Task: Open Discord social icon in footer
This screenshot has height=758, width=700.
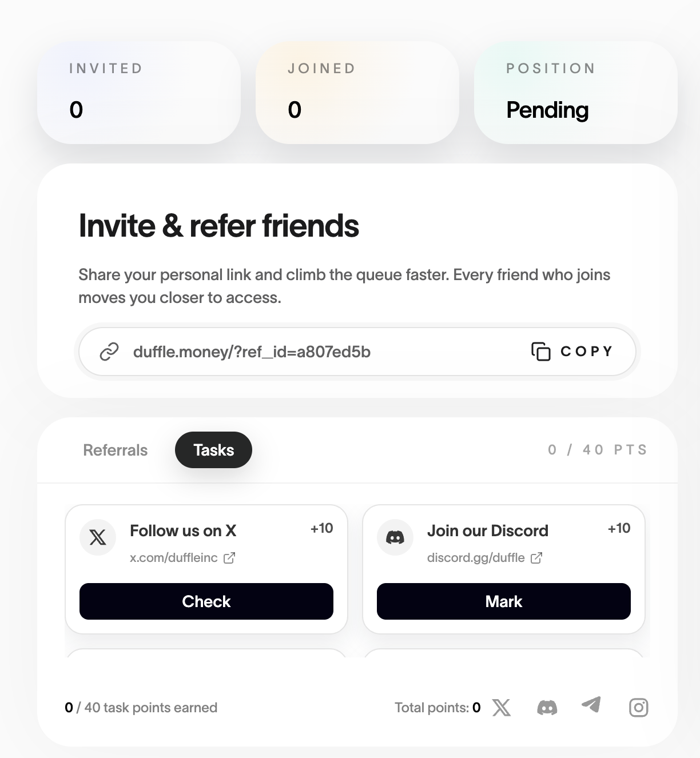Action: pyautogui.click(x=547, y=708)
